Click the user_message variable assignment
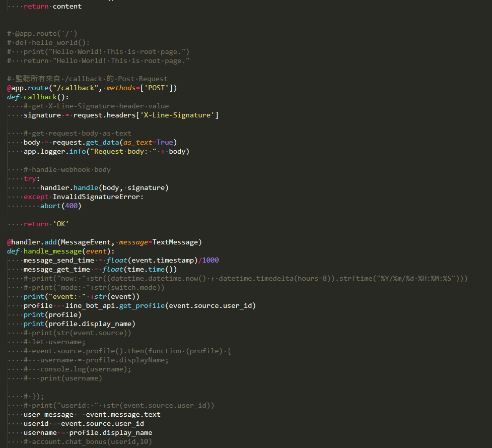This screenshot has width=492, height=448. pos(48,415)
